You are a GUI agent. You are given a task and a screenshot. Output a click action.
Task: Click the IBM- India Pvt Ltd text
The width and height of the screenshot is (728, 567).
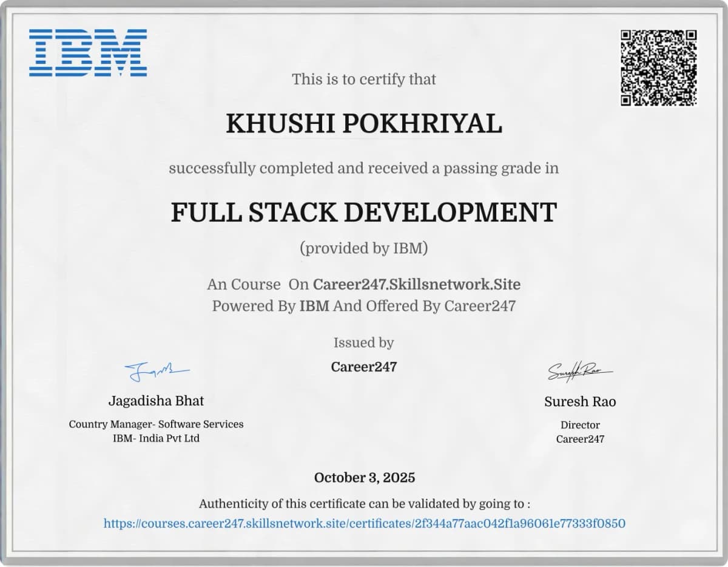point(155,438)
